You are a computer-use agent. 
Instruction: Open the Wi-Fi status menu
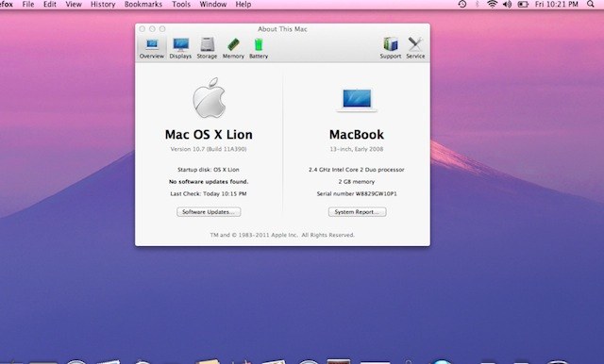(x=492, y=4)
